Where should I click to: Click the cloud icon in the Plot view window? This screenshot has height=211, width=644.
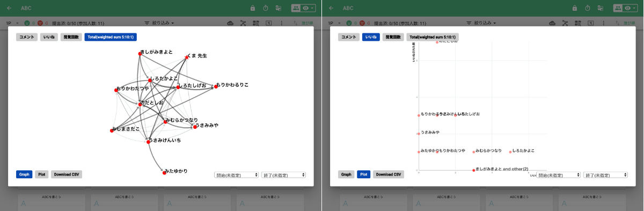[x=552, y=23]
